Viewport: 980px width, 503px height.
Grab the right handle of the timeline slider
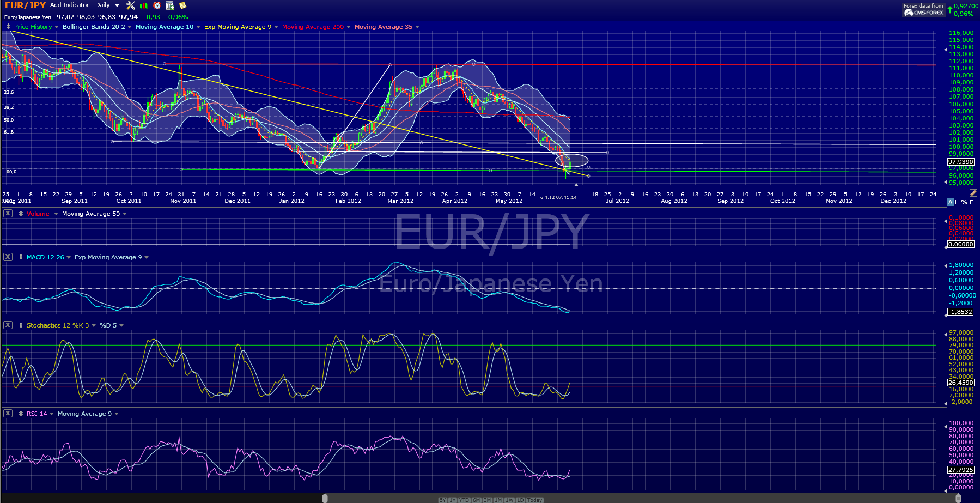[958, 498]
